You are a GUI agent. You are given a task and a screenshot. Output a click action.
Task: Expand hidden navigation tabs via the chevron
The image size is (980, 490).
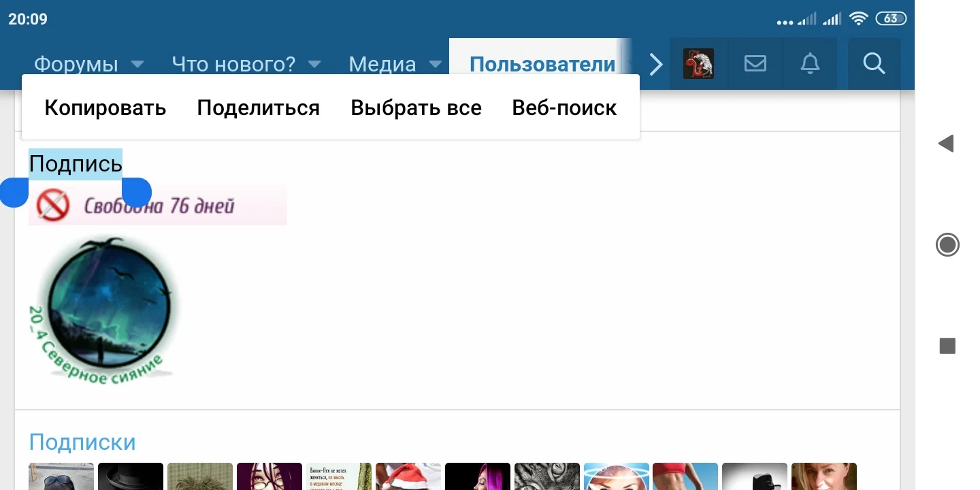655,63
